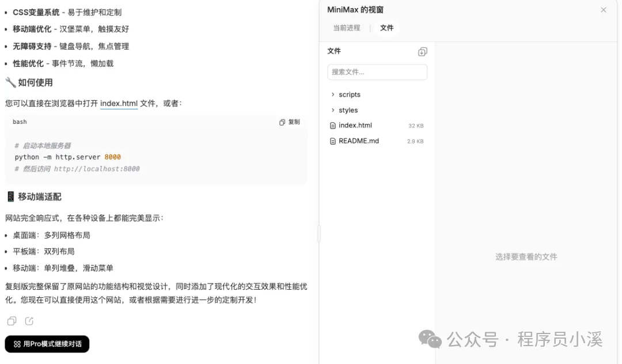The height and width of the screenshot is (364, 622).
Task: Switch to the 当前进程 tab
Action: click(x=346, y=27)
